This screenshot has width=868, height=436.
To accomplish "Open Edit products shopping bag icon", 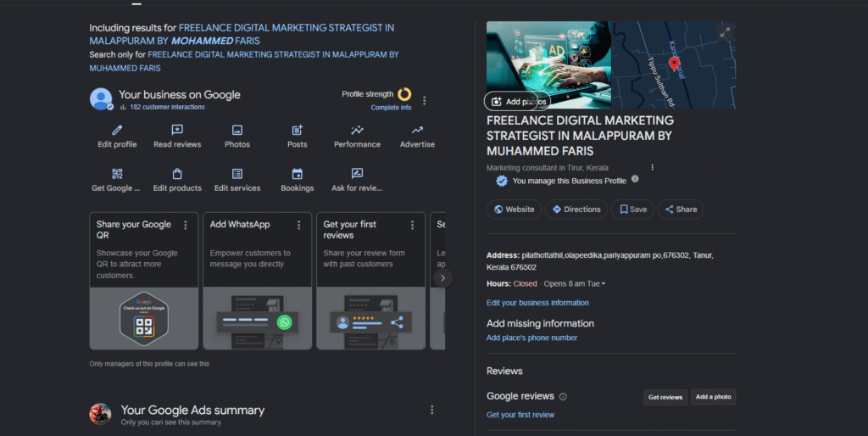I will click(x=177, y=174).
